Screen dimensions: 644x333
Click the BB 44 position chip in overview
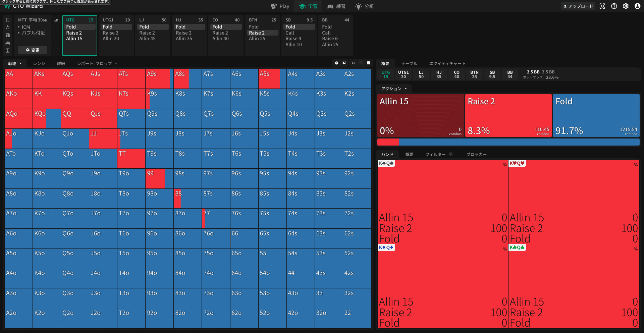pyautogui.click(x=510, y=74)
